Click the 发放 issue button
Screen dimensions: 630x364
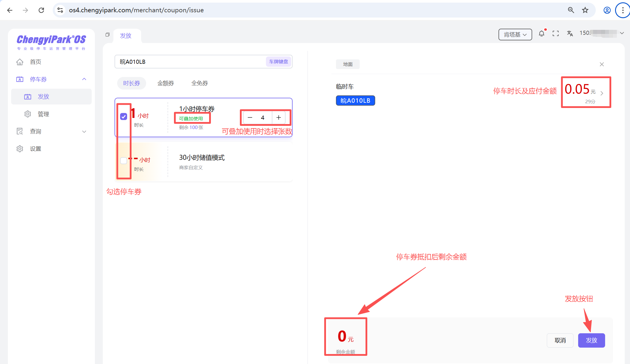coord(591,340)
